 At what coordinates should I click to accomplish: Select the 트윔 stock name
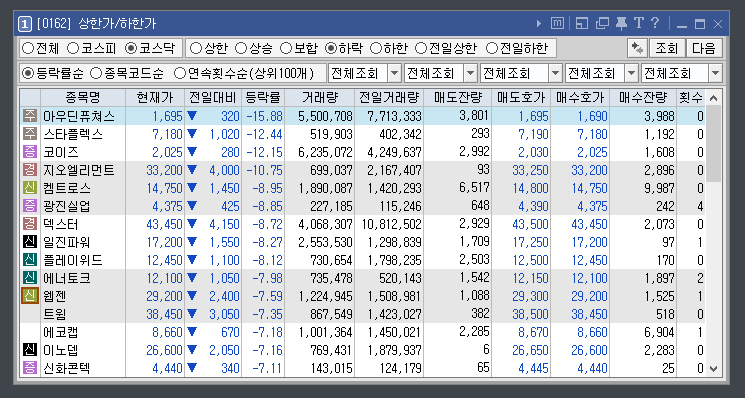point(55,314)
